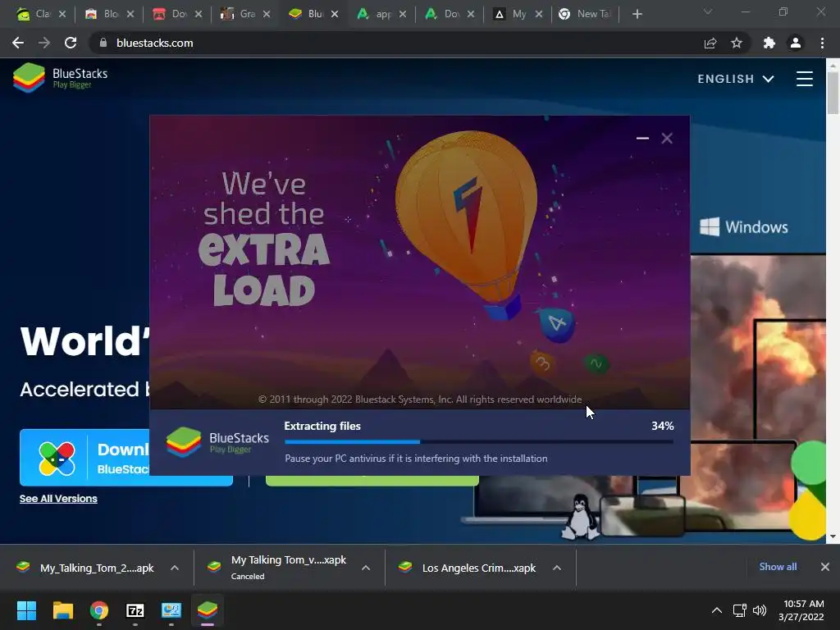Click the Linux penguin icon on the page
The height and width of the screenshot is (630, 840).
[x=581, y=517]
